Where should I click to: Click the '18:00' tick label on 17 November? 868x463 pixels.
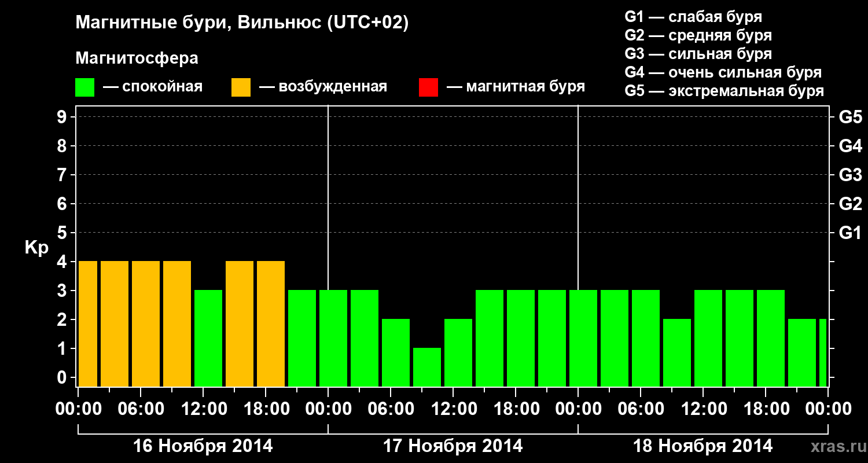[x=516, y=409]
